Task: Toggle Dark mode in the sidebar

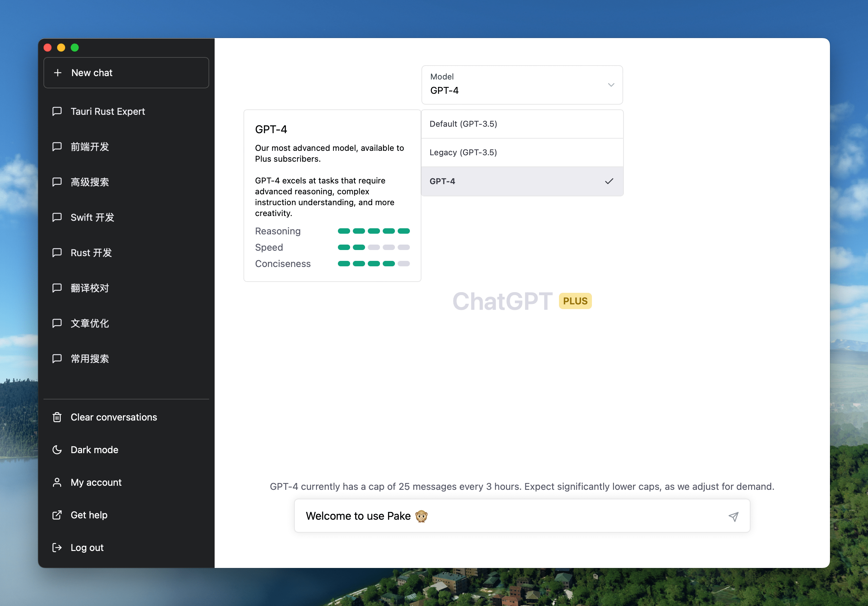Action: 94,449
